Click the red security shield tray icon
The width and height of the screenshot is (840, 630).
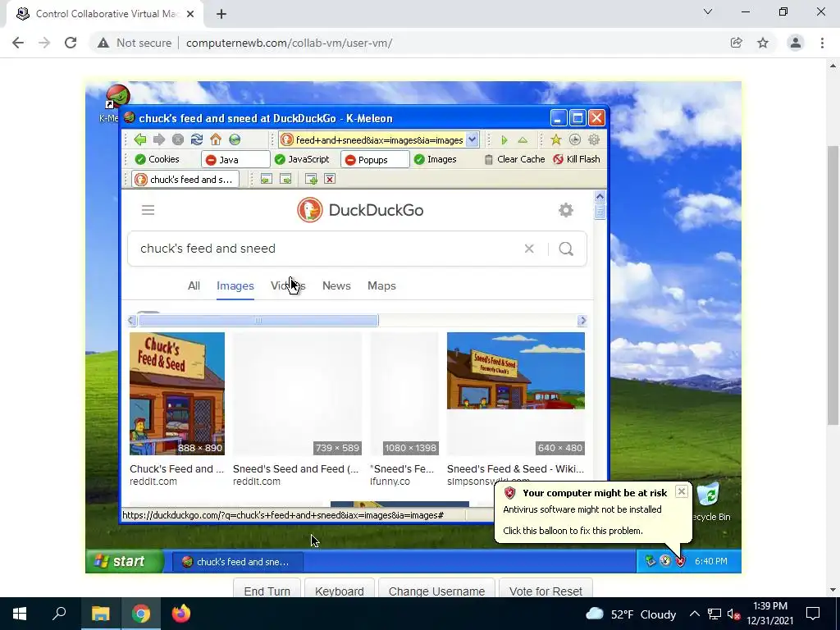click(680, 561)
